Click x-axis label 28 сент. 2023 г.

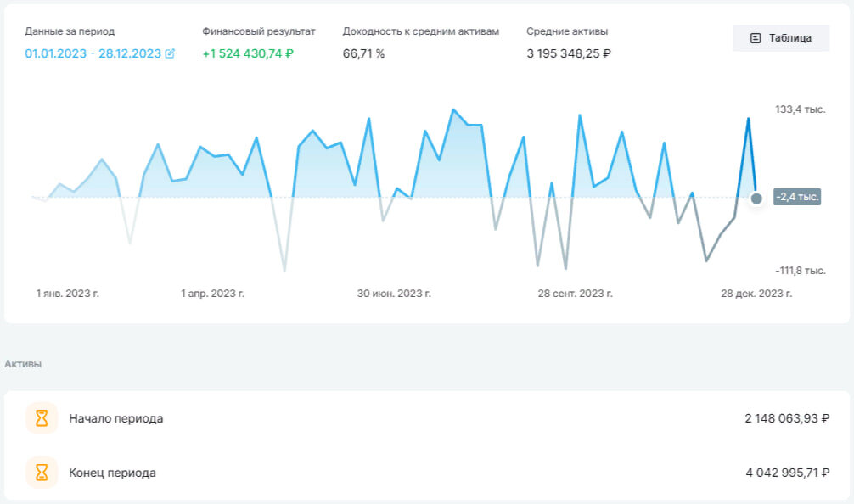(576, 294)
